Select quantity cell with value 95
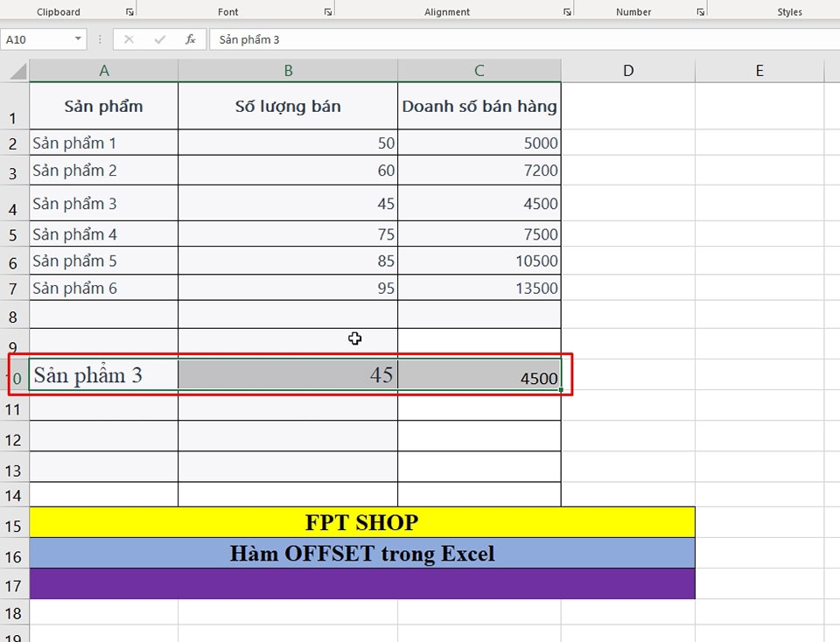 pos(288,288)
